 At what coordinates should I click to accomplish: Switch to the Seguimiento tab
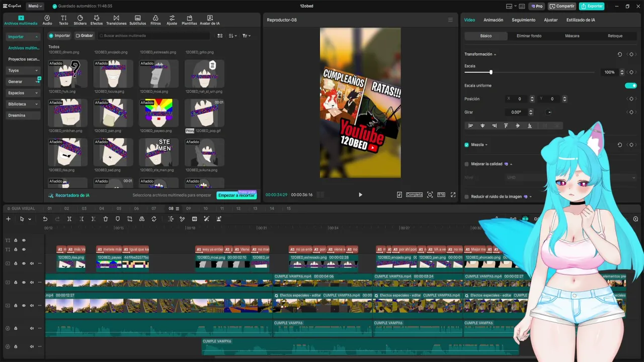click(523, 20)
